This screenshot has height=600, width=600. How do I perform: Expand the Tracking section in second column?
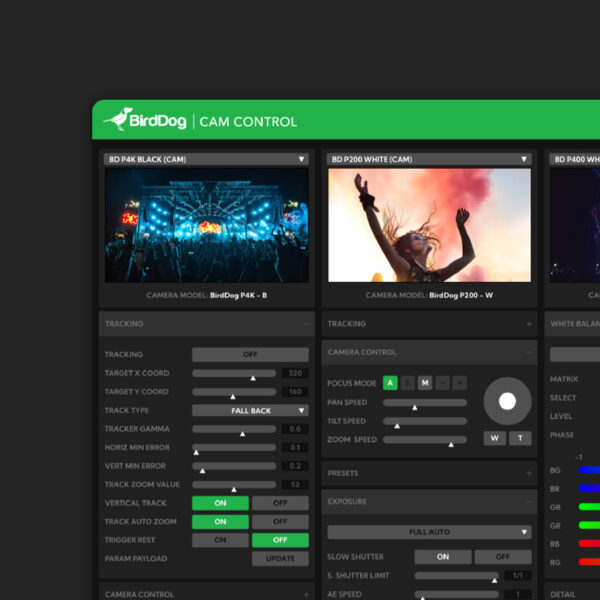point(529,324)
